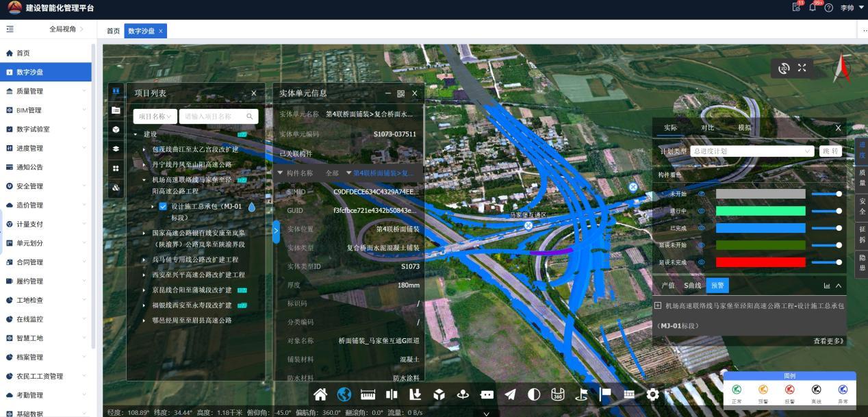Click the 跳转 button
The image size is (868, 417).
click(830, 151)
